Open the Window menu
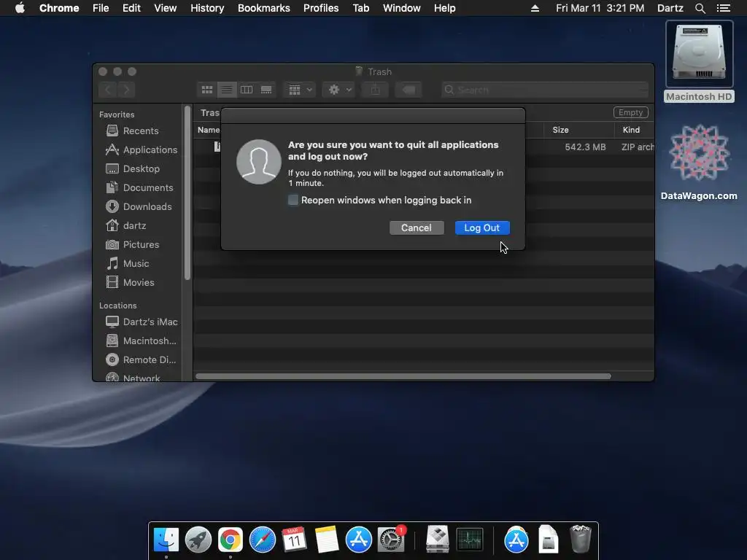The width and height of the screenshot is (747, 560). (402, 8)
